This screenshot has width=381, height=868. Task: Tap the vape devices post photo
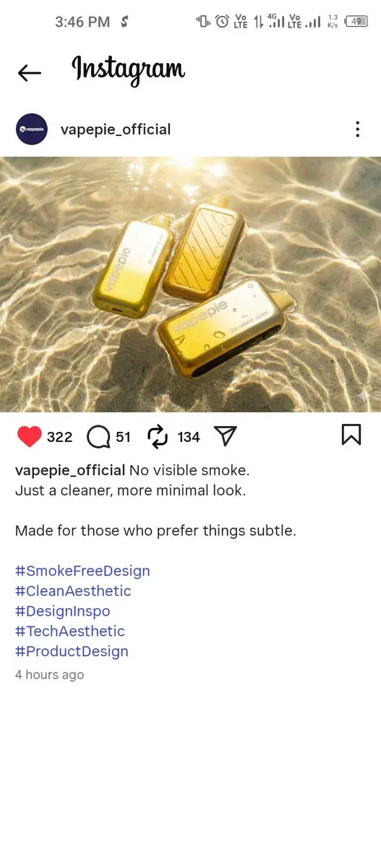tap(190, 284)
